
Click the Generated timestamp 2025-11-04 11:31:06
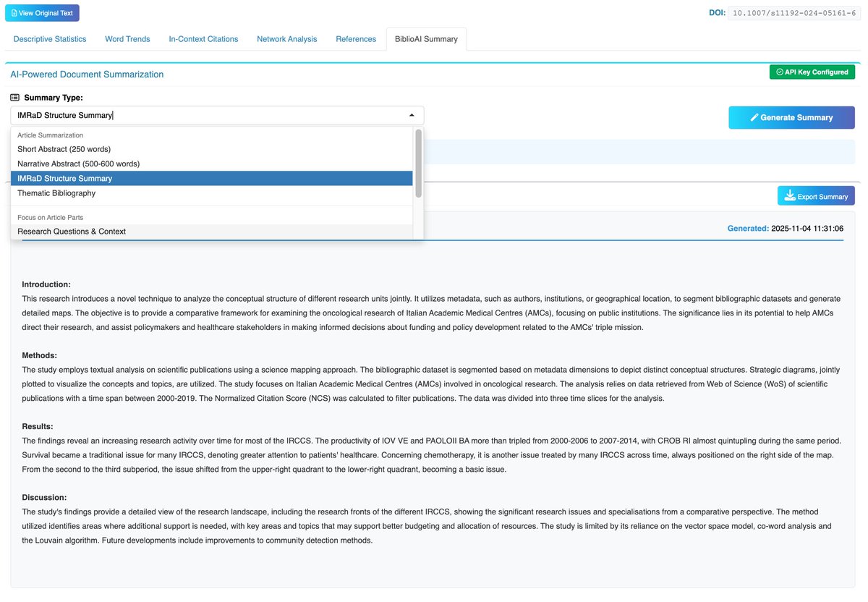(807, 228)
